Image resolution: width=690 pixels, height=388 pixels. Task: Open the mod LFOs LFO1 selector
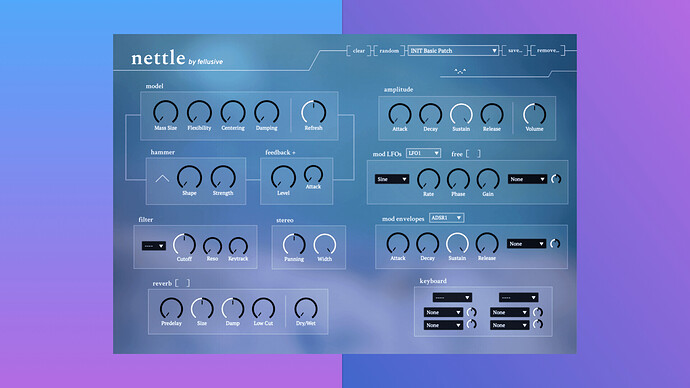point(423,153)
